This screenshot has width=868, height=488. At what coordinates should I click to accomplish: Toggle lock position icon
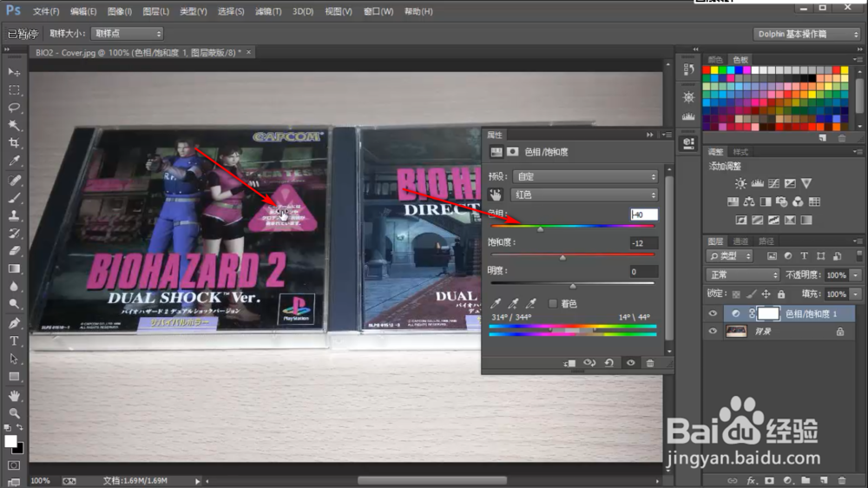[766, 294]
